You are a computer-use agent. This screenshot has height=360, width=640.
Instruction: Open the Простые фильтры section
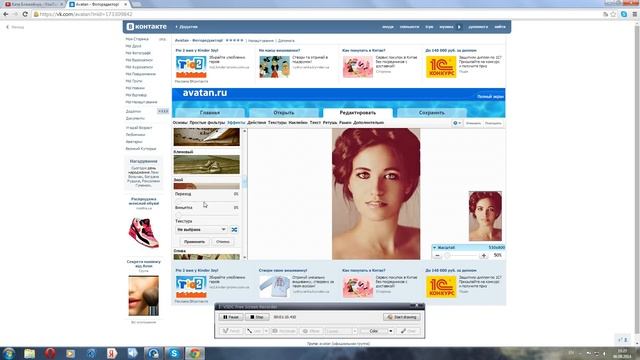coord(207,122)
